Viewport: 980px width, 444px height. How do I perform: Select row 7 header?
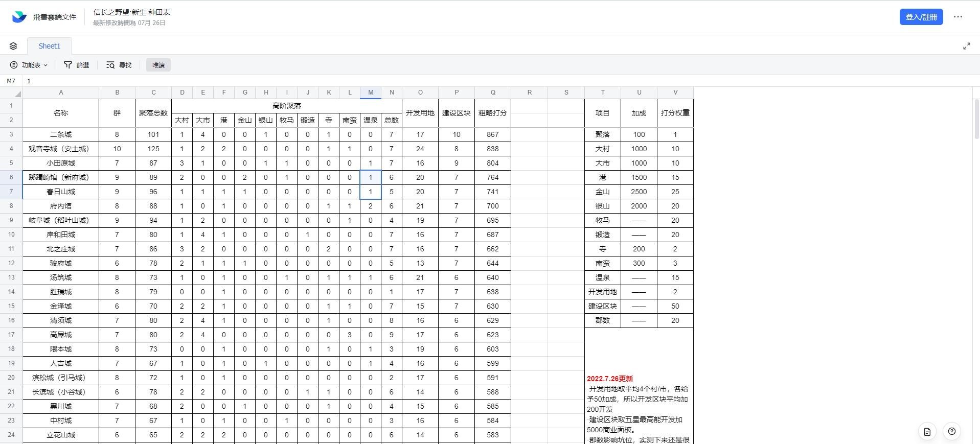(11, 192)
